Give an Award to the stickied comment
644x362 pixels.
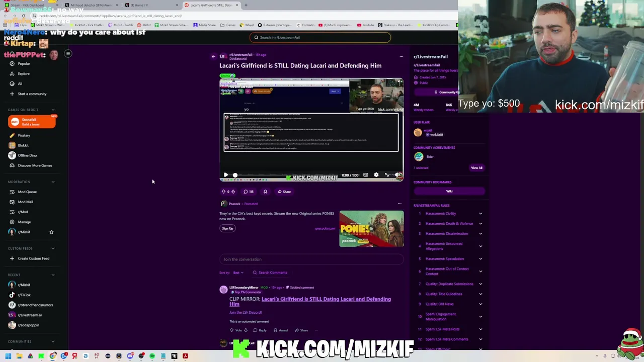(281, 330)
